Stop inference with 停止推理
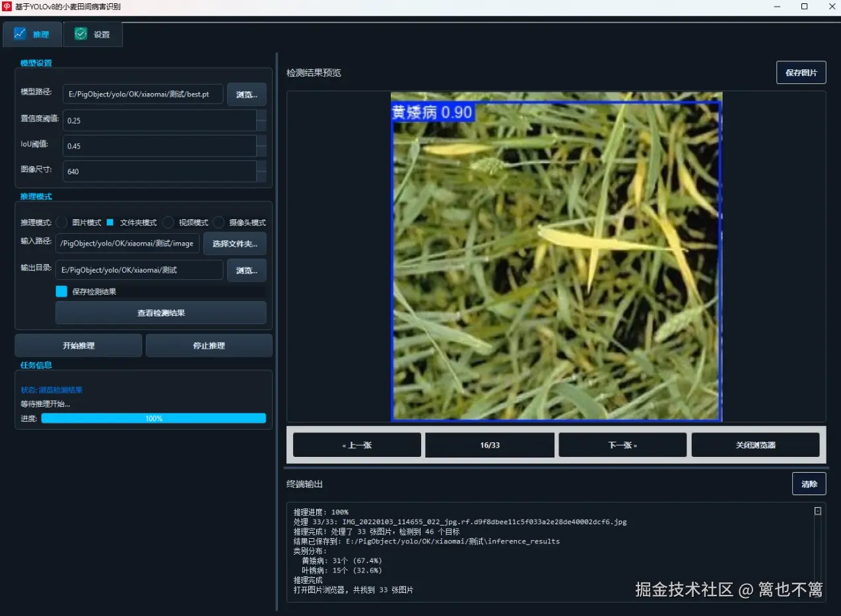Viewport: 841px width, 616px height. point(209,345)
